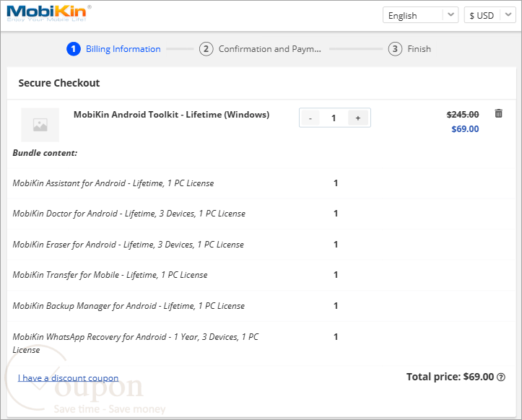
Task: Click the MobiKin logo
Action: click(x=48, y=14)
